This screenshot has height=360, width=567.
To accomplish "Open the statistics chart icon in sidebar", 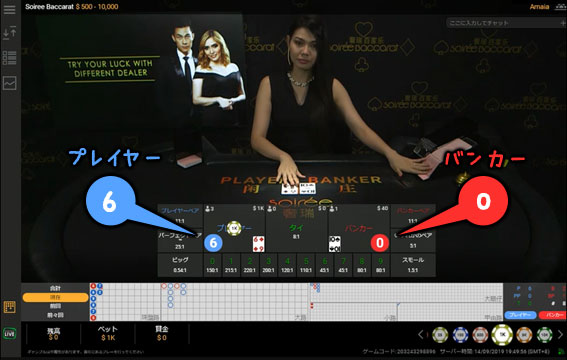I will (9, 83).
